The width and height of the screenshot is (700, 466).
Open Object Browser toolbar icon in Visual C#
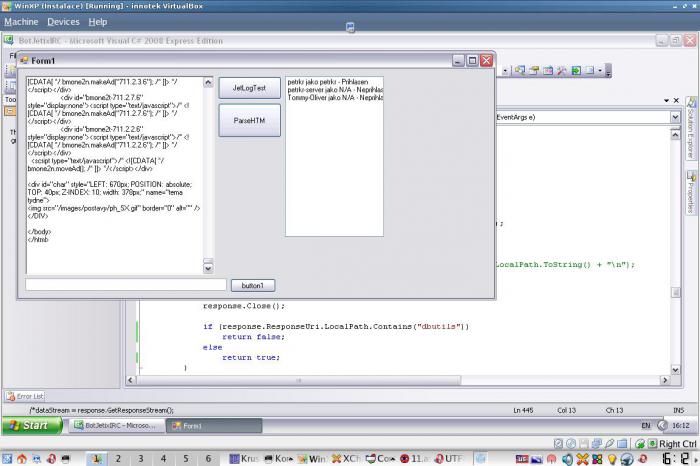coord(548,71)
